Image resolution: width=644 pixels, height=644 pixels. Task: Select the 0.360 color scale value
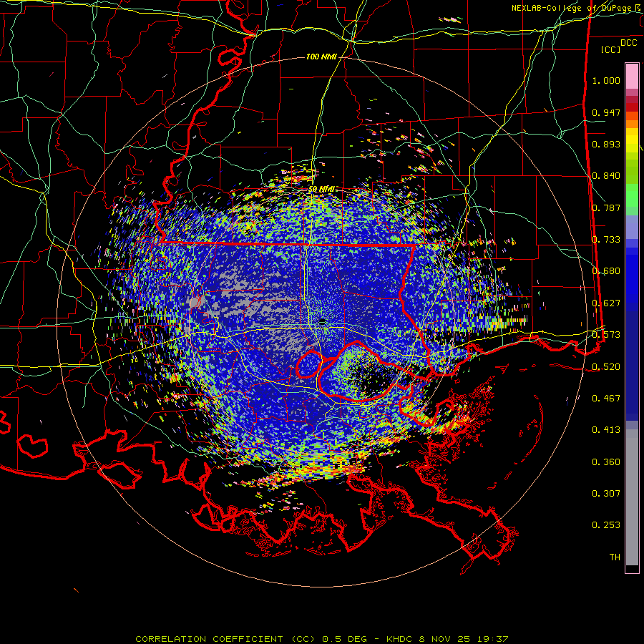click(x=606, y=462)
